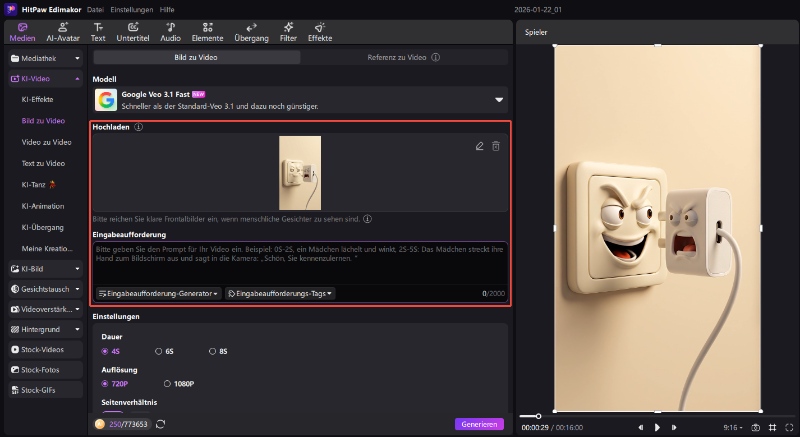Select KI-Tanz in sidebar

[38, 185]
